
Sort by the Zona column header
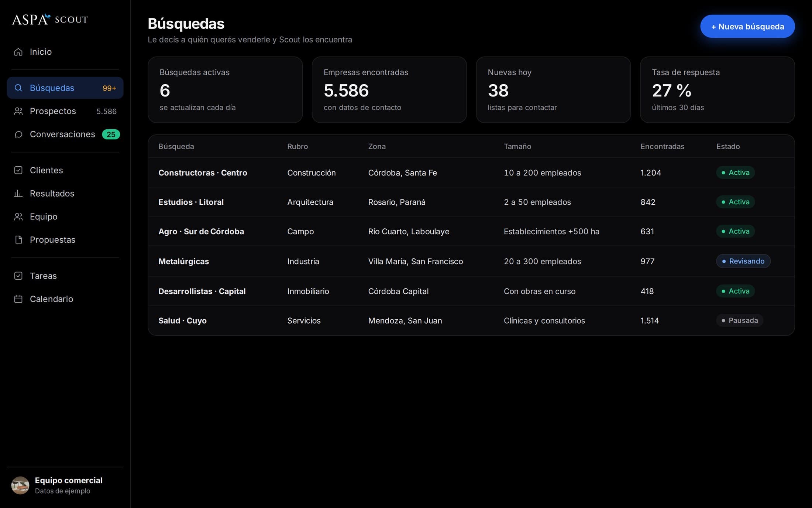tap(377, 147)
